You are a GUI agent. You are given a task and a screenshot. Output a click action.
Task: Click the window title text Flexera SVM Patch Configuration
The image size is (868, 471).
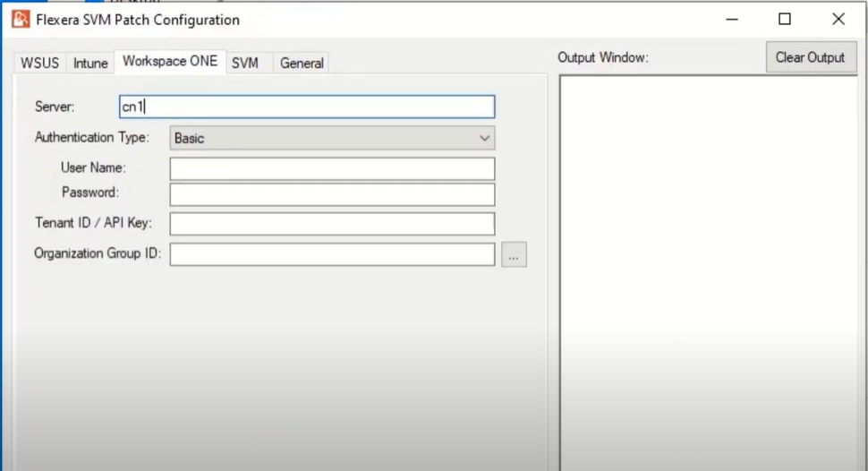click(138, 20)
